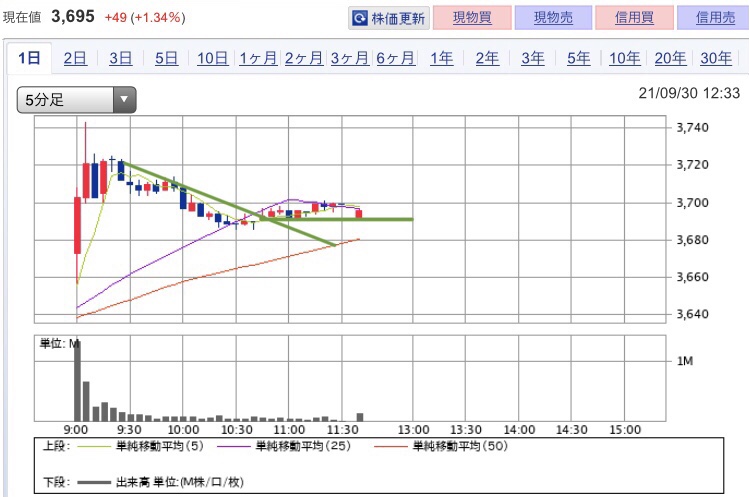Click the refresh icon in 株価更新

(x=359, y=18)
